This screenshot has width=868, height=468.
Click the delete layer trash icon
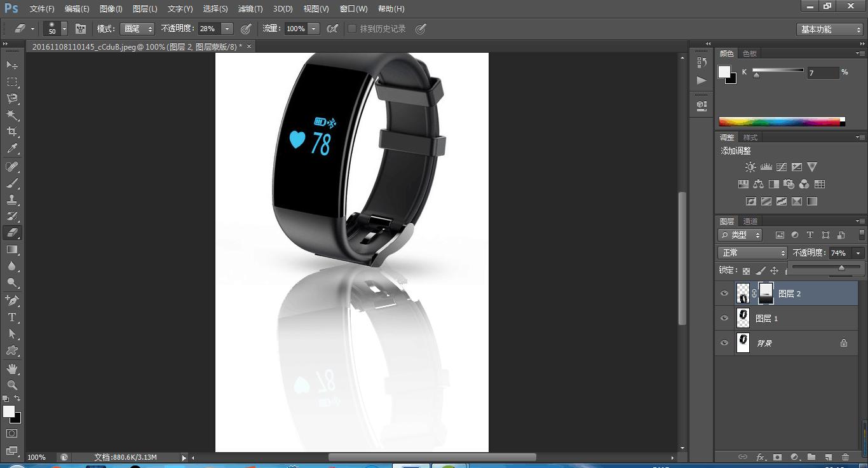coord(845,457)
